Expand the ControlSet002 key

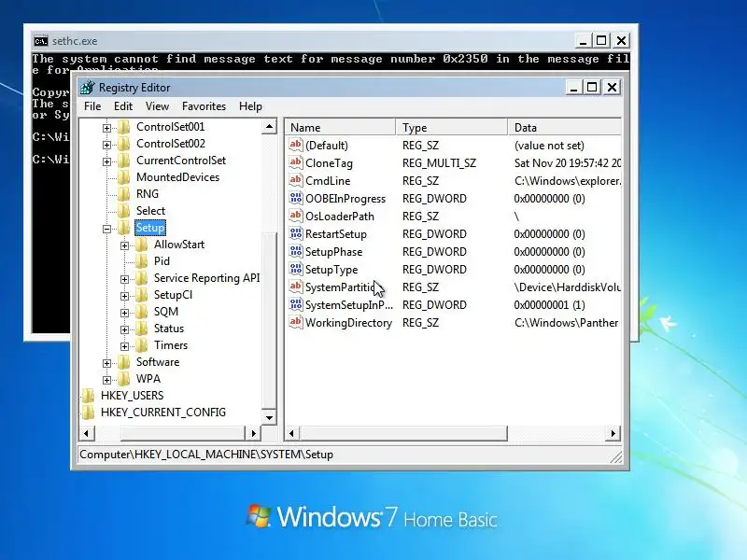[x=106, y=145]
